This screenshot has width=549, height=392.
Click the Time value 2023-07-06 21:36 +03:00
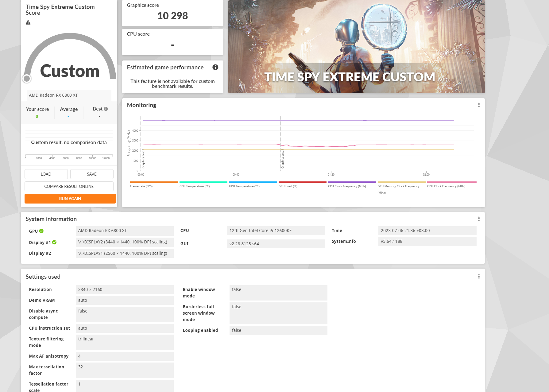[427, 231]
